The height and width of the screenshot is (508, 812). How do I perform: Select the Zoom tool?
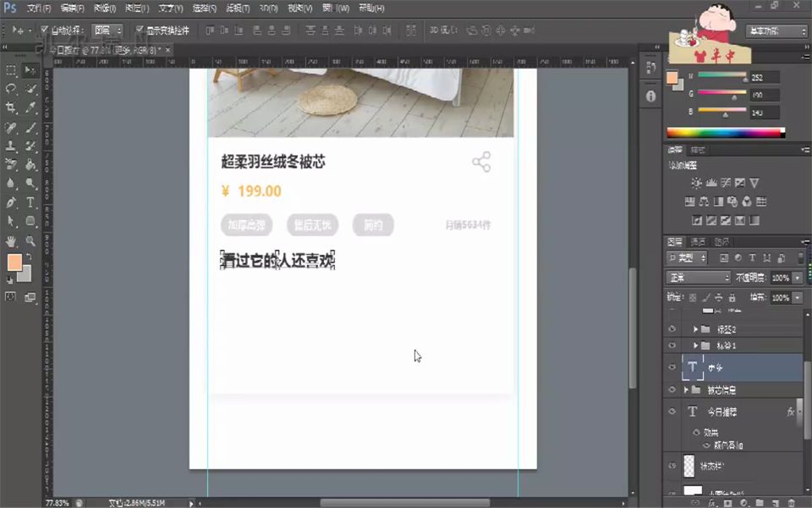[30, 241]
